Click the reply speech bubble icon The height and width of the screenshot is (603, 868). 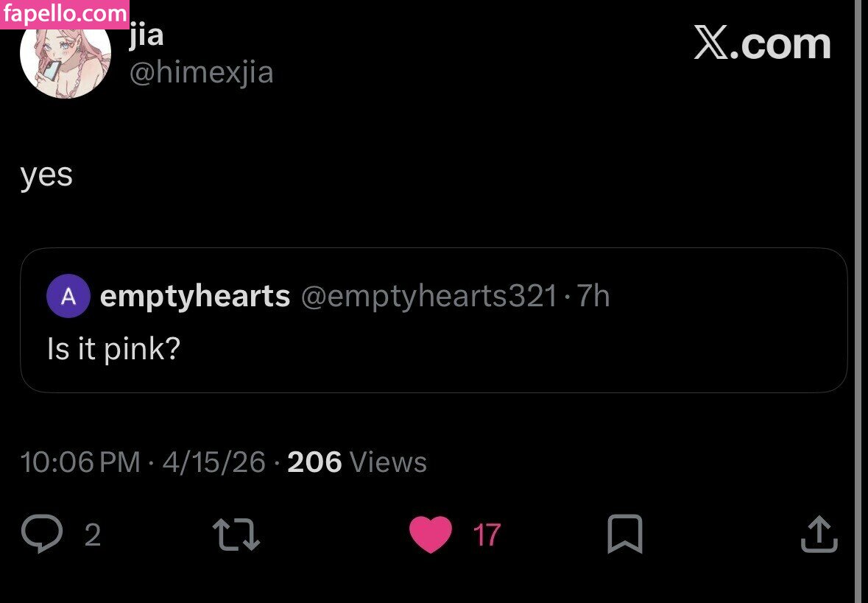point(42,535)
